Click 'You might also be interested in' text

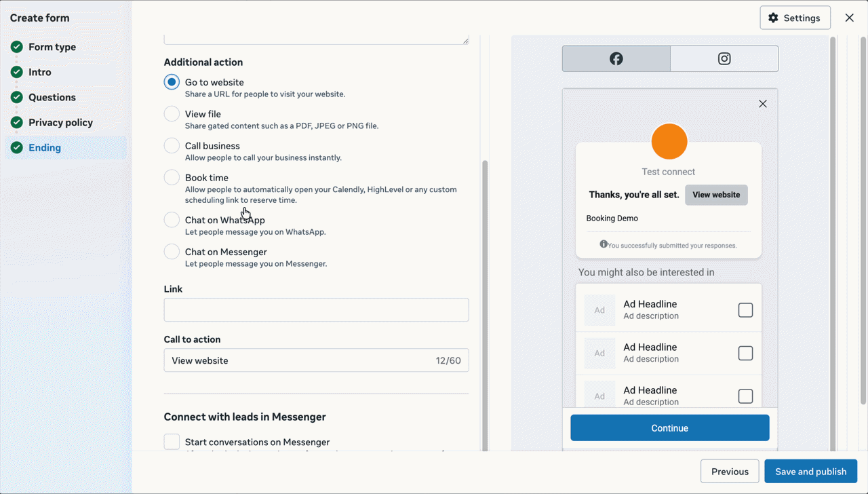coord(646,272)
